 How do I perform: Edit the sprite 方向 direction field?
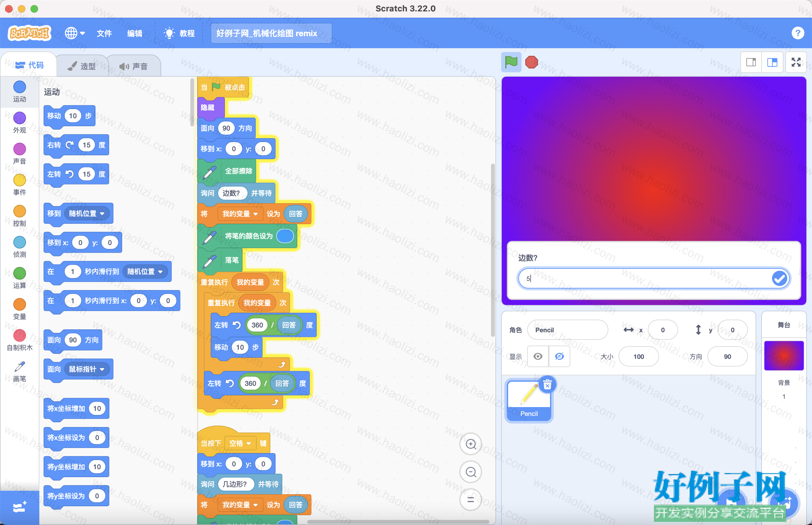pos(727,356)
